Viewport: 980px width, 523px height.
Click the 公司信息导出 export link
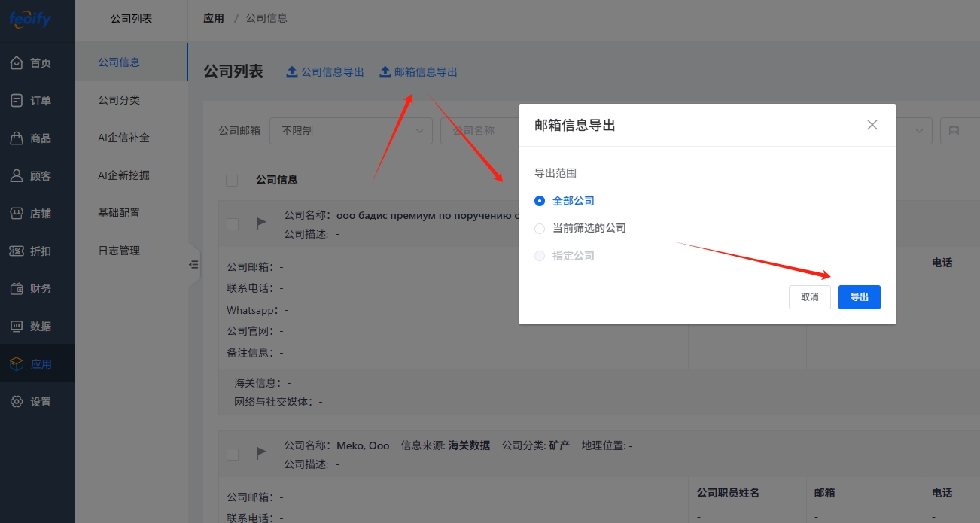point(325,72)
